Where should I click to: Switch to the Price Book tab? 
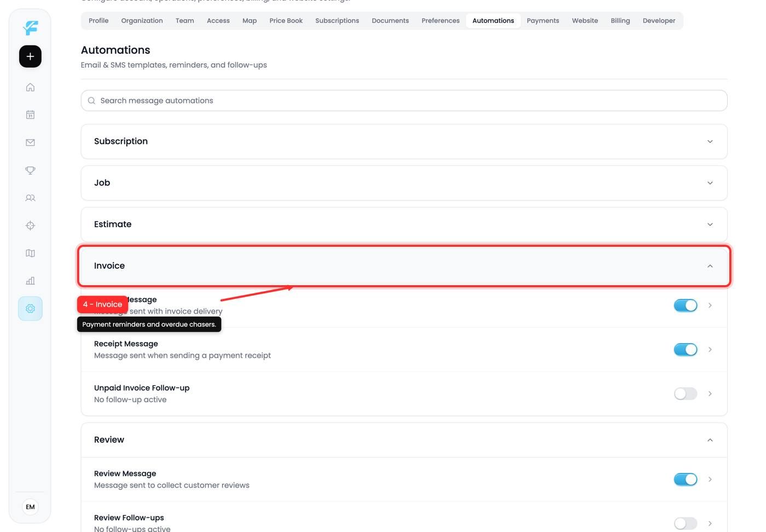click(x=286, y=21)
